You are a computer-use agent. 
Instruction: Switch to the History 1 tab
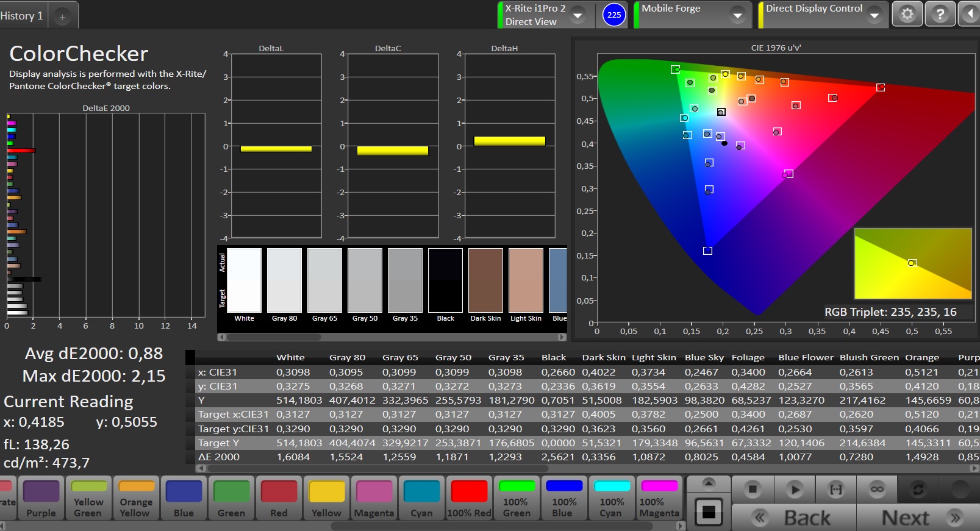[22, 16]
